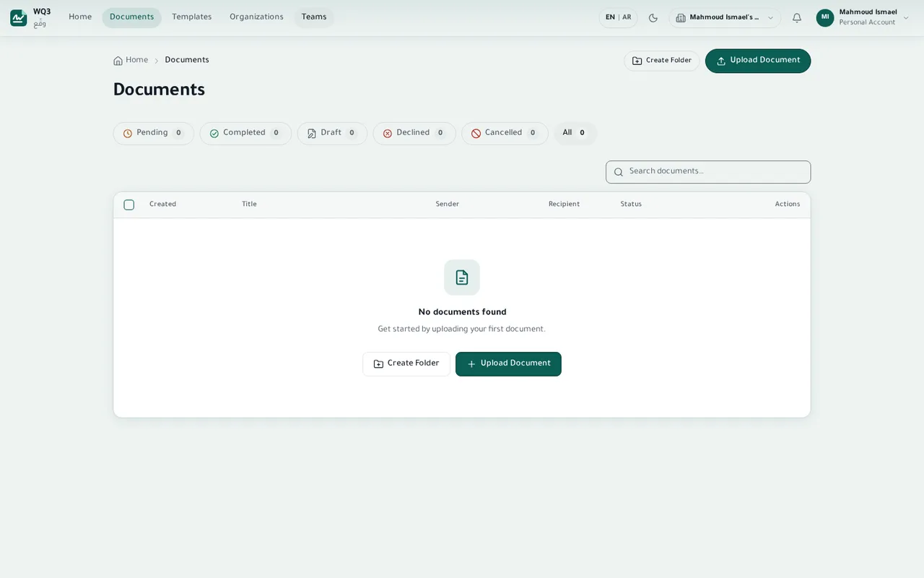
Task: Click Create Folder button in page header
Action: (662, 61)
